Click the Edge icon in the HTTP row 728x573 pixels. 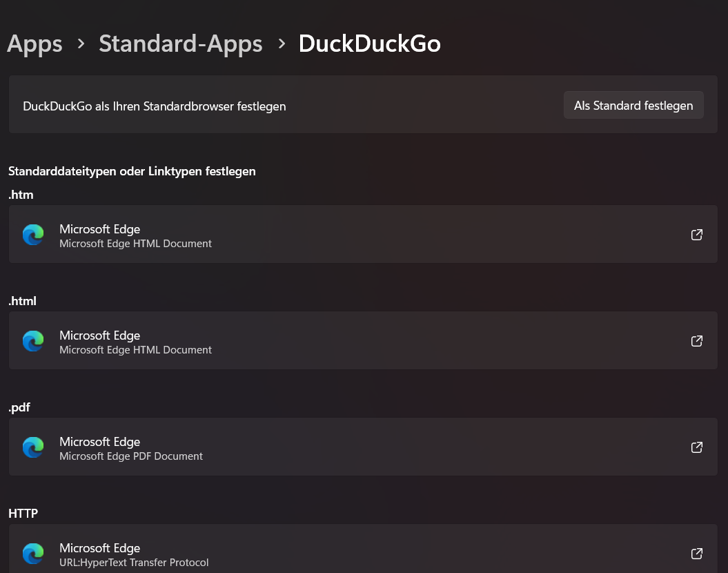[33, 554]
